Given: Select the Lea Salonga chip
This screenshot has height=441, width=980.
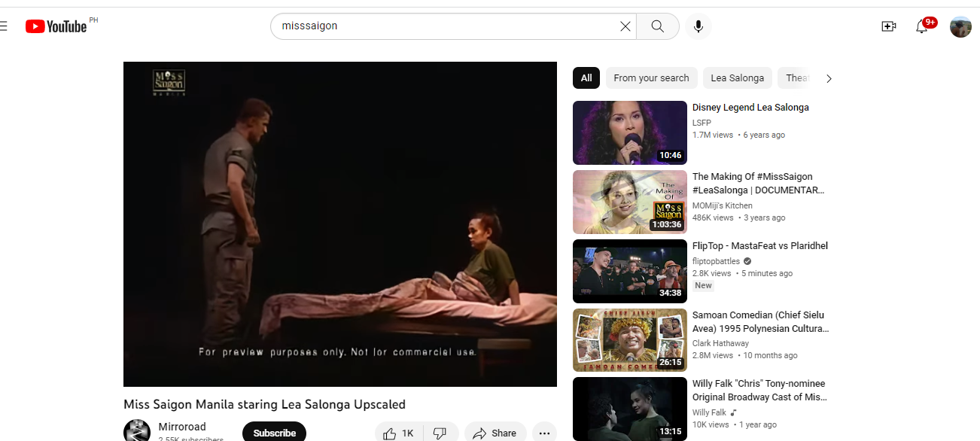Looking at the screenshot, I should pyautogui.click(x=737, y=78).
